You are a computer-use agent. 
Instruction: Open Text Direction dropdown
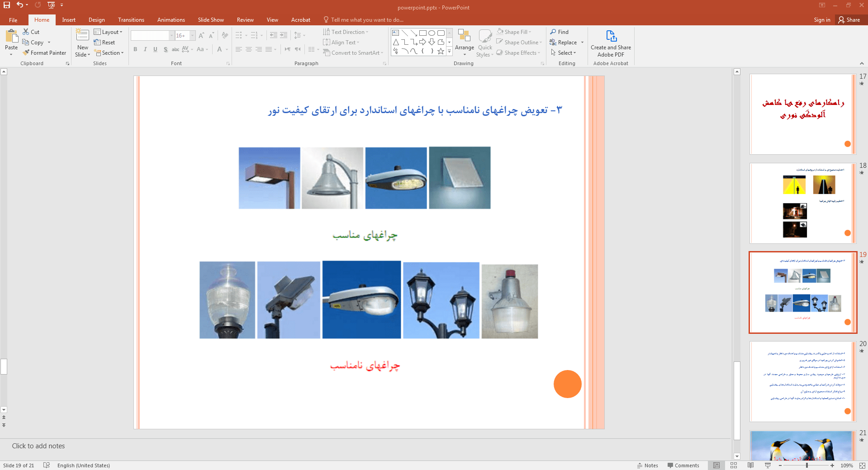pos(346,32)
